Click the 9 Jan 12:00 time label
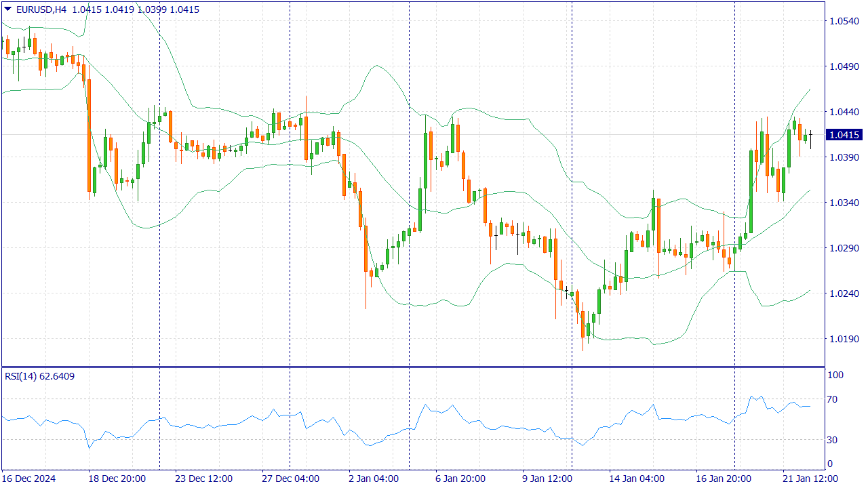 547,479
